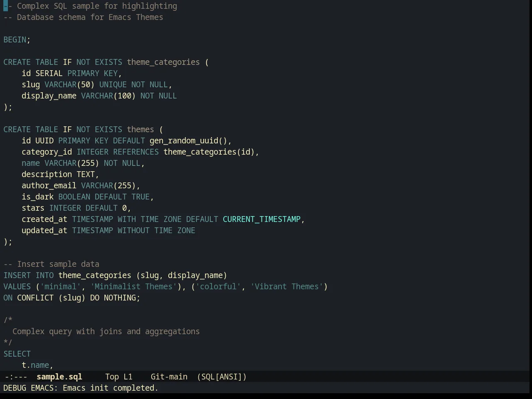Image resolution: width=532 pixels, height=399 pixels.
Task: Click the gen_random_uuid() function call
Action: point(188,140)
